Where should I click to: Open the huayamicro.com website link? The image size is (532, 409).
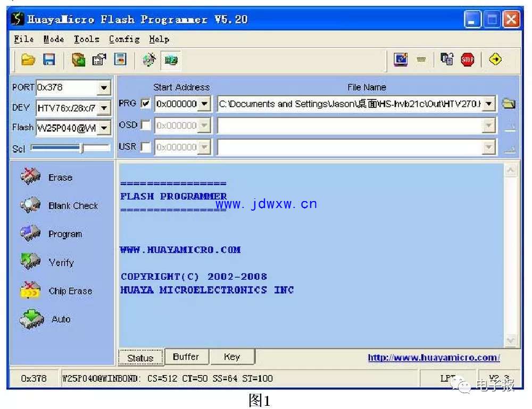point(434,357)
